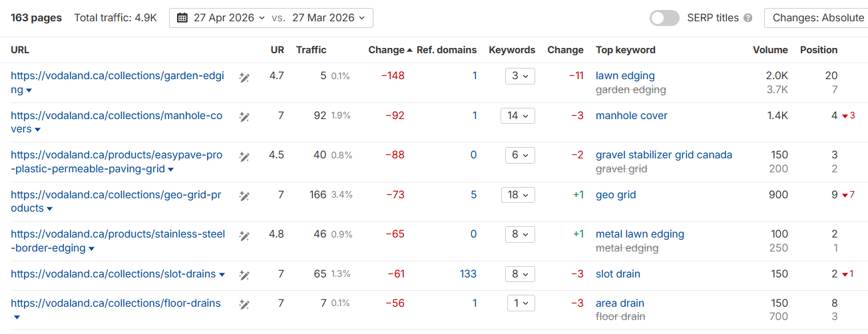Click the magic wand icon for the slot-drains row
This screenshot has width=868, height=334.
[x=244, y=275]
